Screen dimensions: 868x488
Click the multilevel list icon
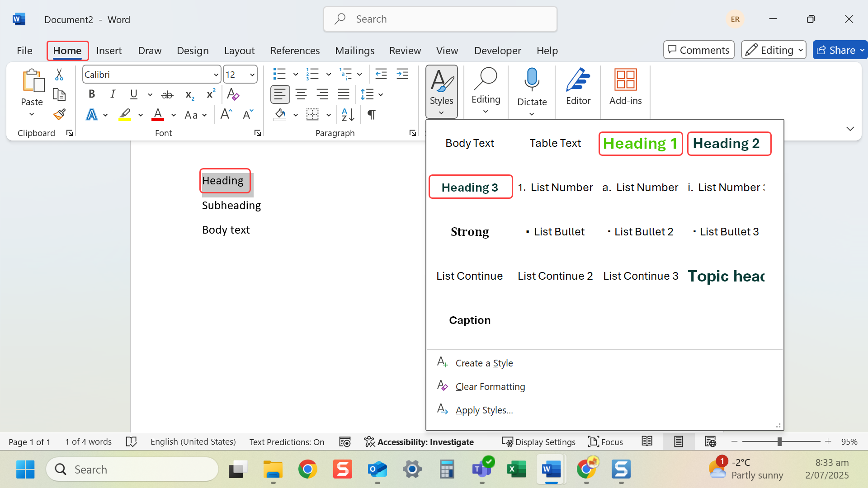(346, 74)
